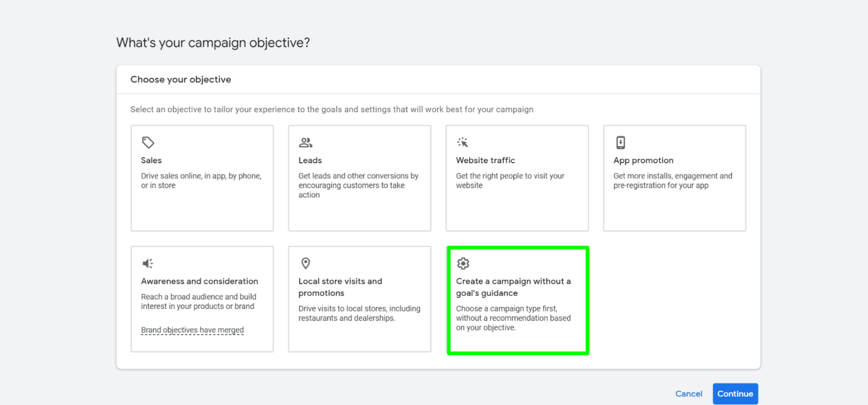
Task: Select the Sales objective title
Action: pos(152,160)
